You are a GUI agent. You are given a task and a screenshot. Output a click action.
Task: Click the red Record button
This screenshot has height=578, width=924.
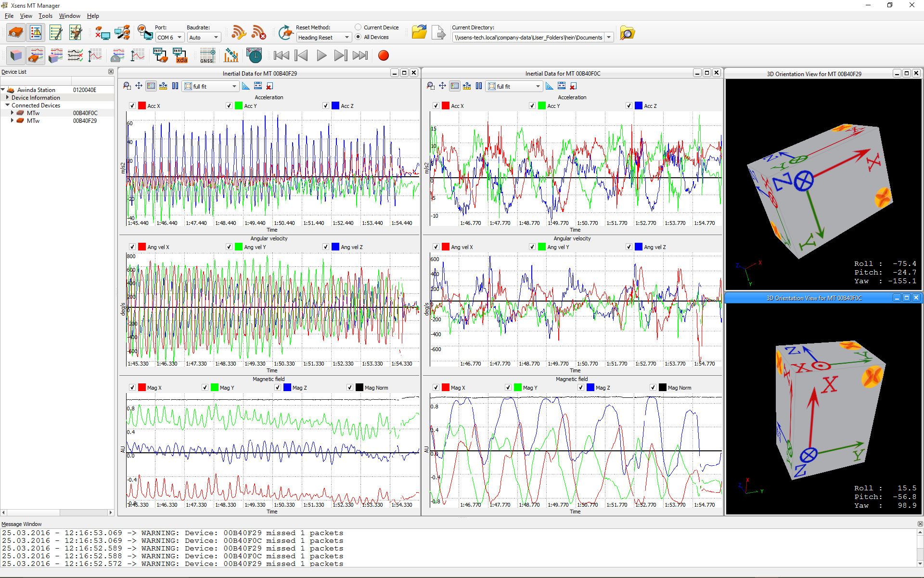point(383,55)
